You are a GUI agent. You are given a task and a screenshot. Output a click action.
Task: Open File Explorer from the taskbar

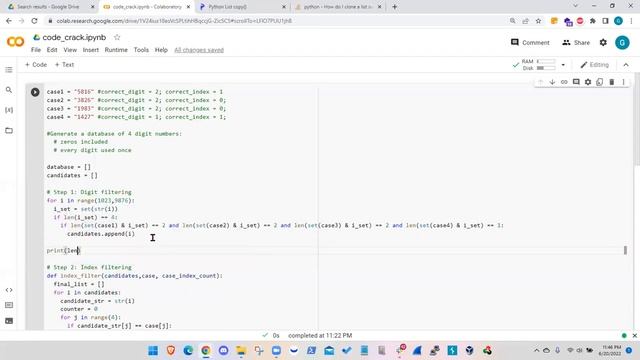pyautogui.click(x=241, y=351)
